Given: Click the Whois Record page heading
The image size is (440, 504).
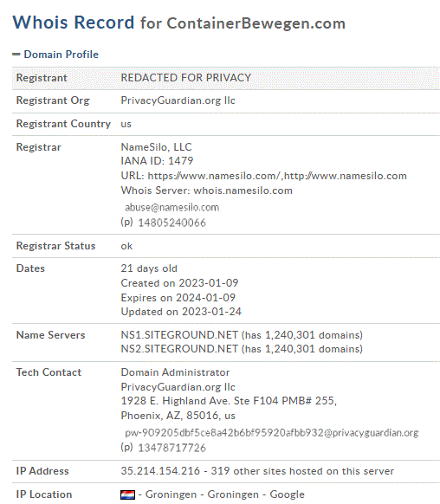Looking at the screenshot, I should (74, 23).
